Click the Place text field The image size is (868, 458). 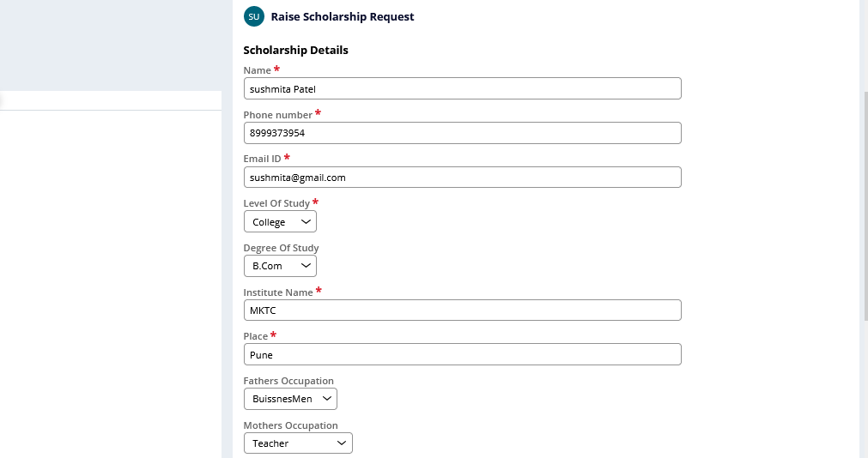click(462, 354)
